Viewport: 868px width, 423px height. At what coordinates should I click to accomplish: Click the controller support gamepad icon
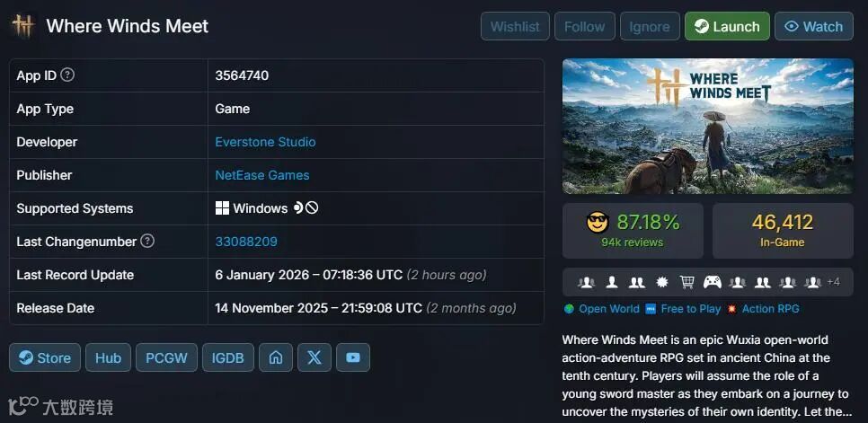click(713, 283)
